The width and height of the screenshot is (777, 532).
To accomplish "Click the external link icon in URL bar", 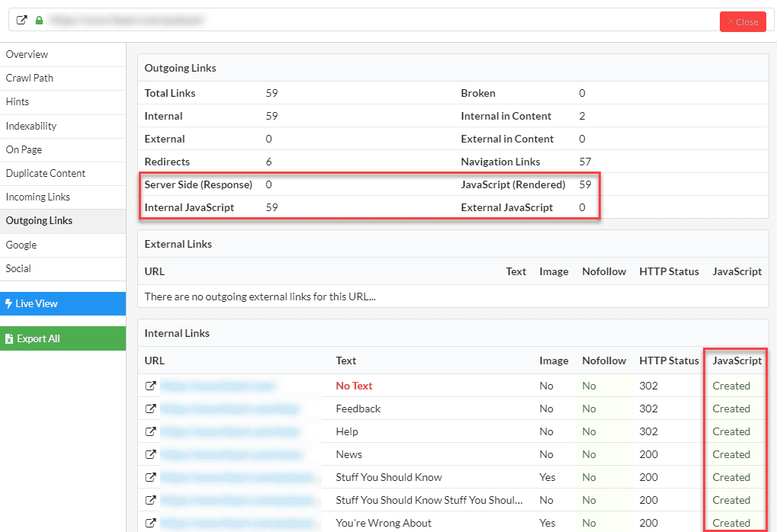I will 21,21.
